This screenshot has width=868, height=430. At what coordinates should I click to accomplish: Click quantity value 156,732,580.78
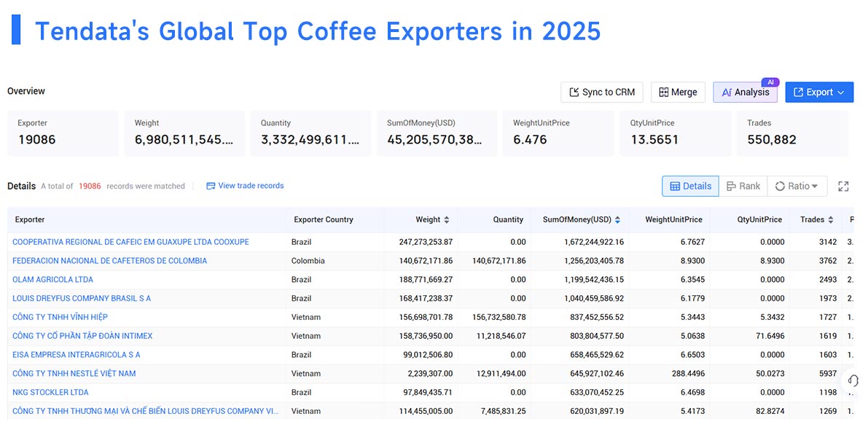click(498, 317)
